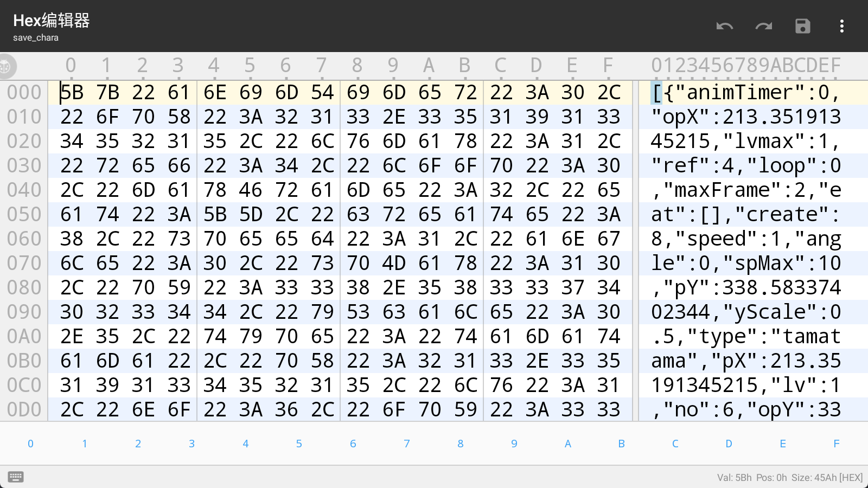
Task: Click ASCII text row containing "tamat
Action: 746,337
